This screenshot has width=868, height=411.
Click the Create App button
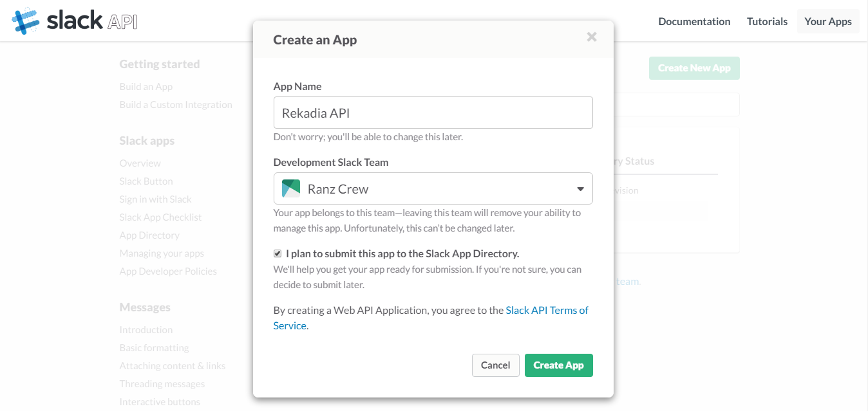pyautogui.click(x=558, y=365)
